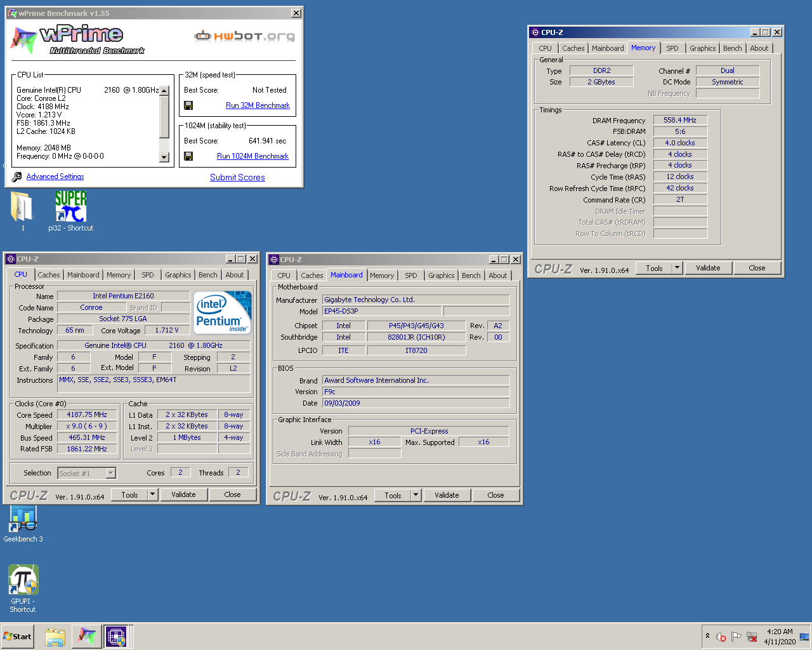Screen dimensions: 812x650
Task: Click Run 1024M Benchmark link
Action: pyautogui.click(x=252, y=156)
